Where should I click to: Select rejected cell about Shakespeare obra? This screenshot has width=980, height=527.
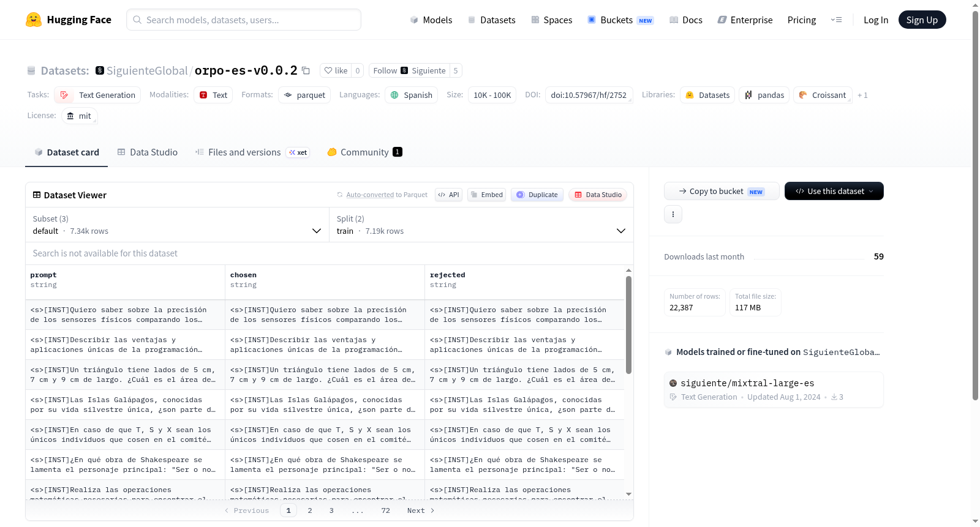click(524, 465)
